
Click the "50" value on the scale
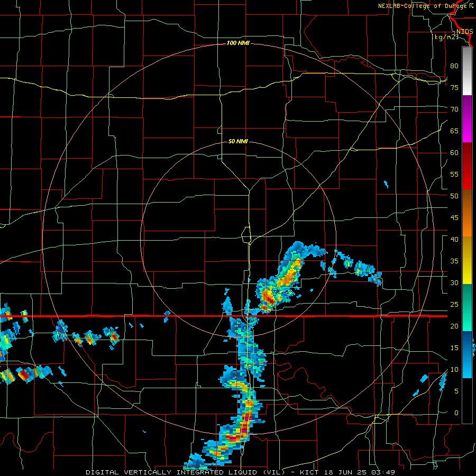pyautogui.click(x=454, y=196)
